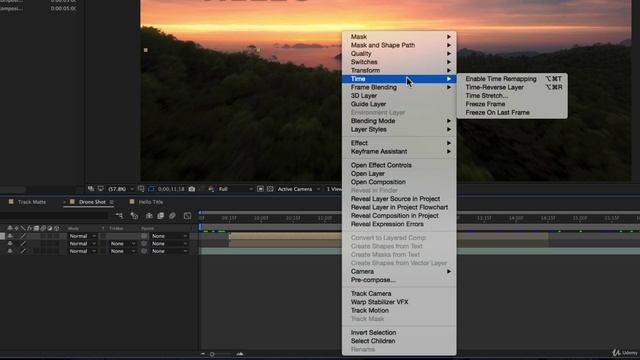Screen dimensions: 640x360
Task: Click the timeline zoom in mountains icon
Action: pos(240,354)
